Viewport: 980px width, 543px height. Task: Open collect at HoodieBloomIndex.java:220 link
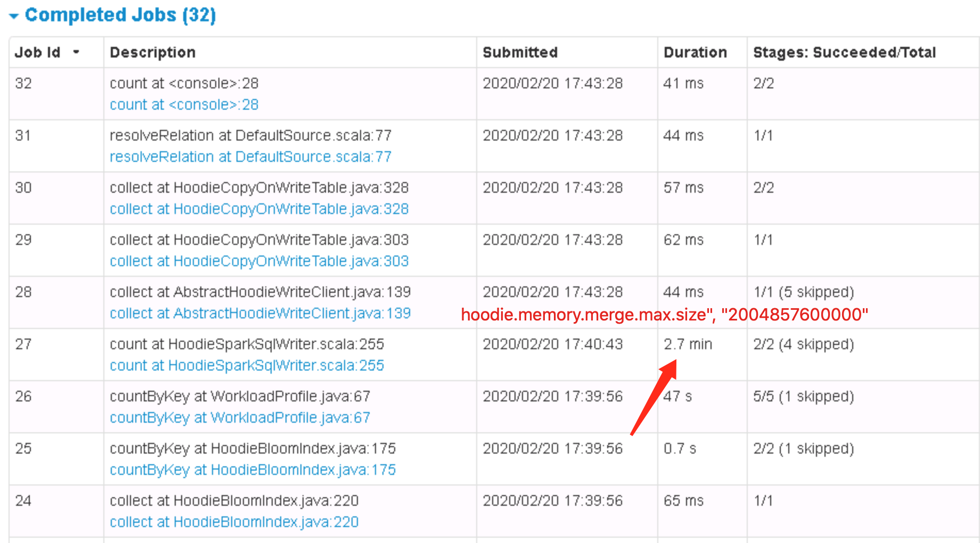coord(234,522)
